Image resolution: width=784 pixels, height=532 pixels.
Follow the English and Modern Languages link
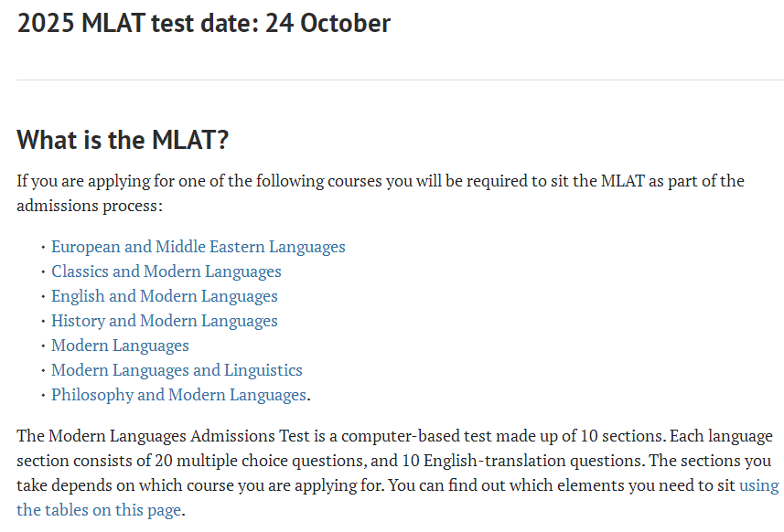pyautogui.click(x=164, y=296)
